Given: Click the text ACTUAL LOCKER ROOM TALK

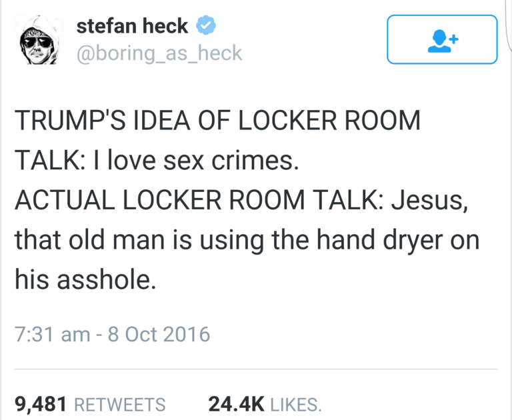Looking at the screenshot, I should point(199,200).
